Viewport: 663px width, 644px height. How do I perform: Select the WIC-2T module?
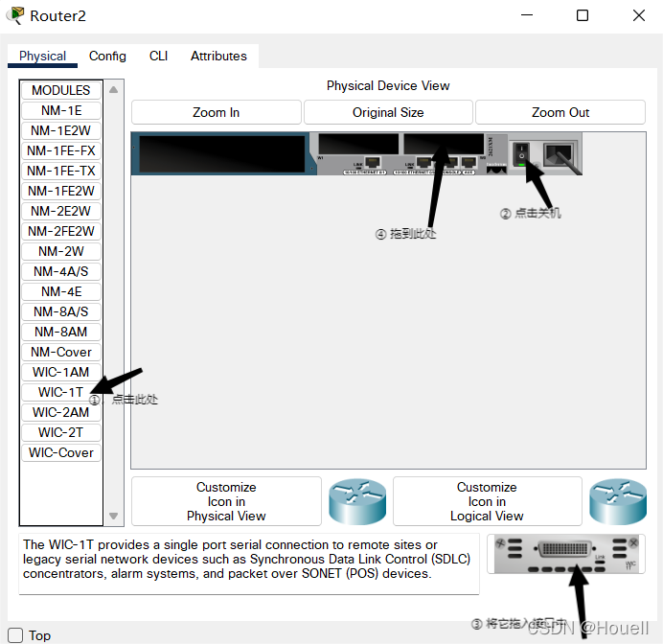coord(61,432)
